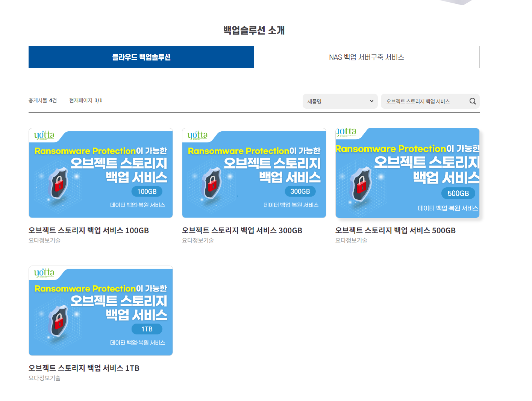Switch to NAS 백업 서버구축 서비스 tab
This screenshot has width=532, height=401.
[367, 57]
